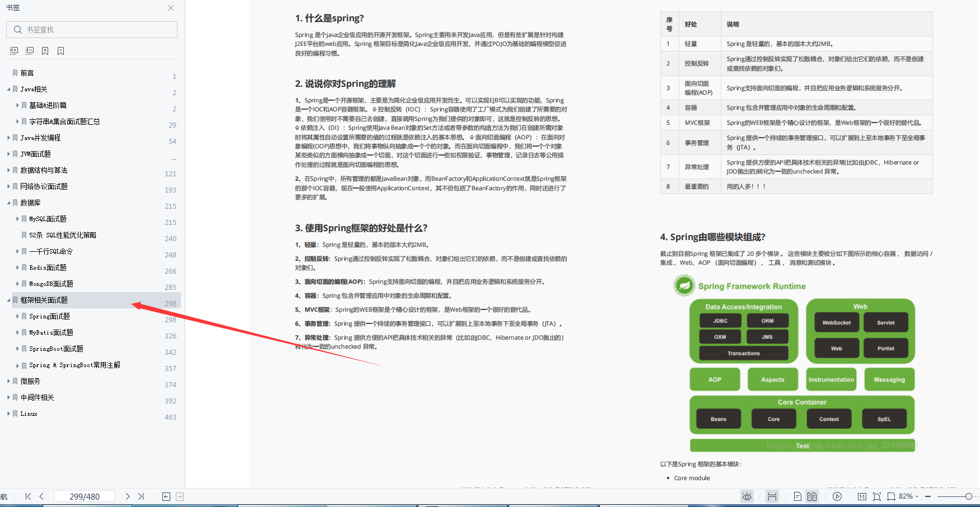Click the Spring leaf logo in the diagram
This screenshot has width=980, height=507.
(x=684, y=285)
